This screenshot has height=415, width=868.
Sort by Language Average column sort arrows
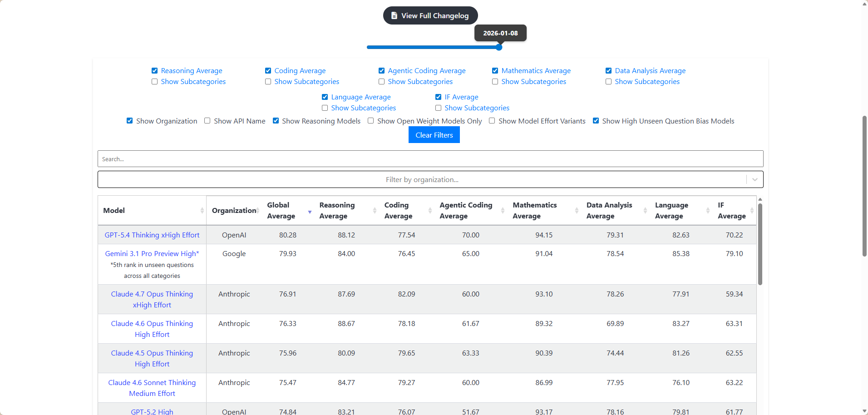708,211
